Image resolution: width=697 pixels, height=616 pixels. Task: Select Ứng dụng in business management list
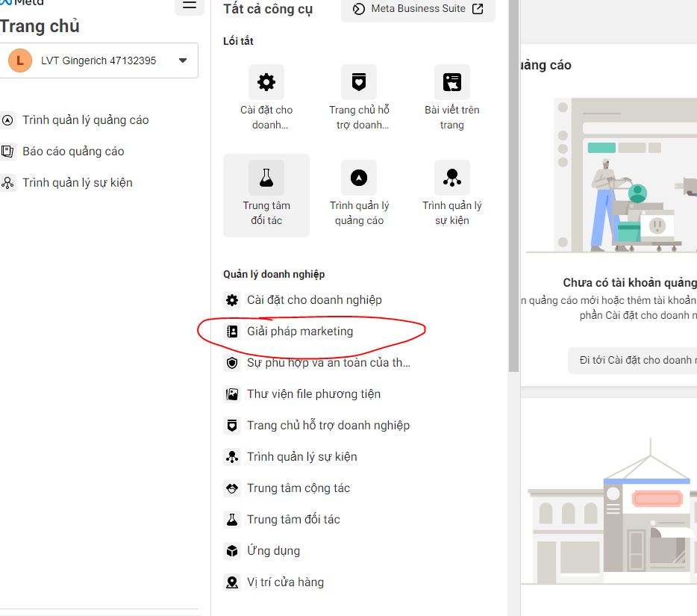(x=273, y=551)
